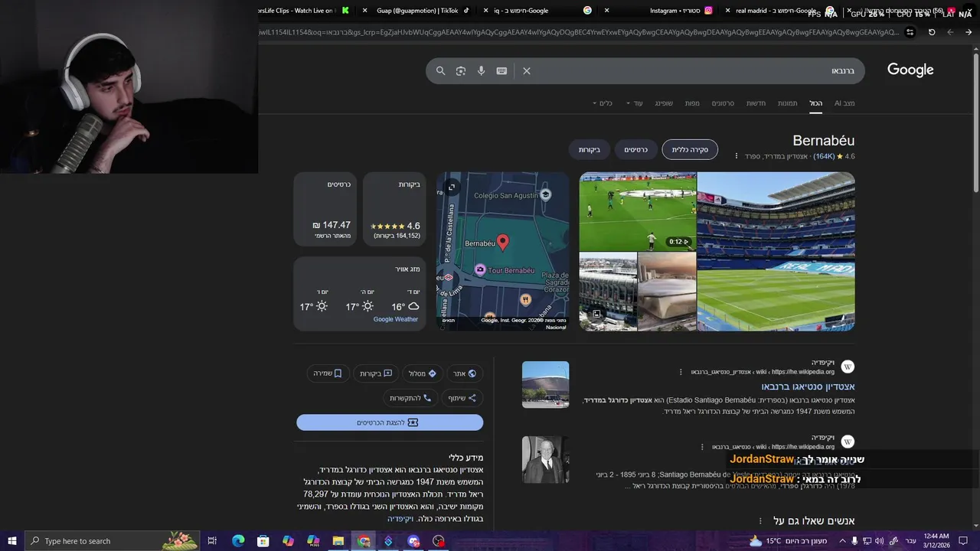980x551 pixels.
Task: Open the כרטיסים 147.47 price card
Action: click(325, 209)
